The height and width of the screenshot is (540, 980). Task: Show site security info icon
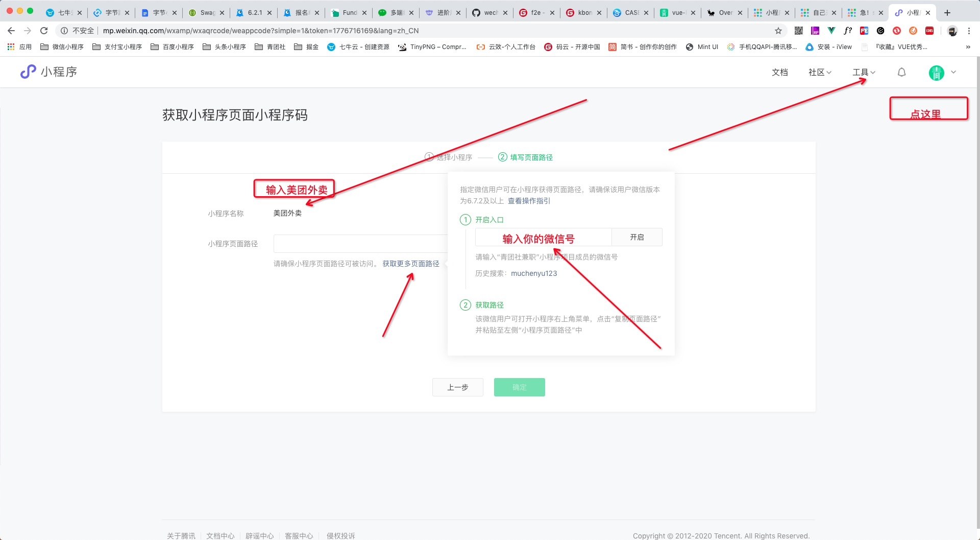point(64,31)
